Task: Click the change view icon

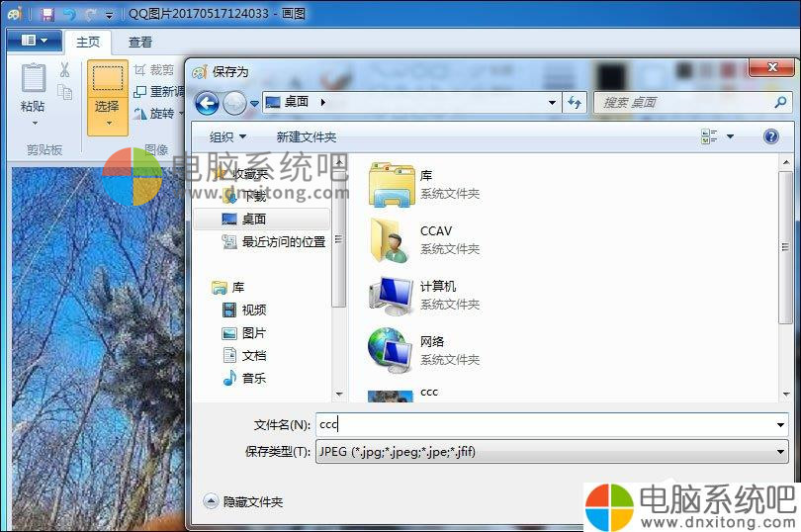Action: pos(708,136)
